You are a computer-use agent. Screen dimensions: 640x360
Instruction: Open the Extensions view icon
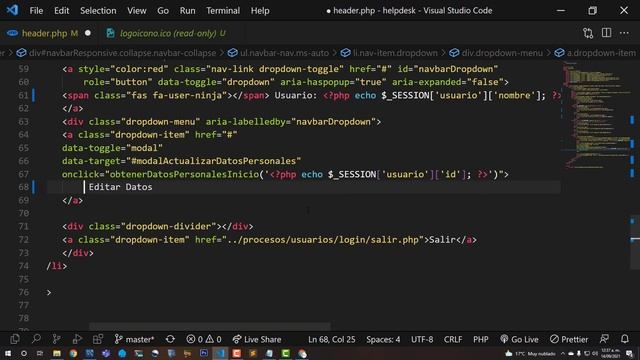(98, 339)
